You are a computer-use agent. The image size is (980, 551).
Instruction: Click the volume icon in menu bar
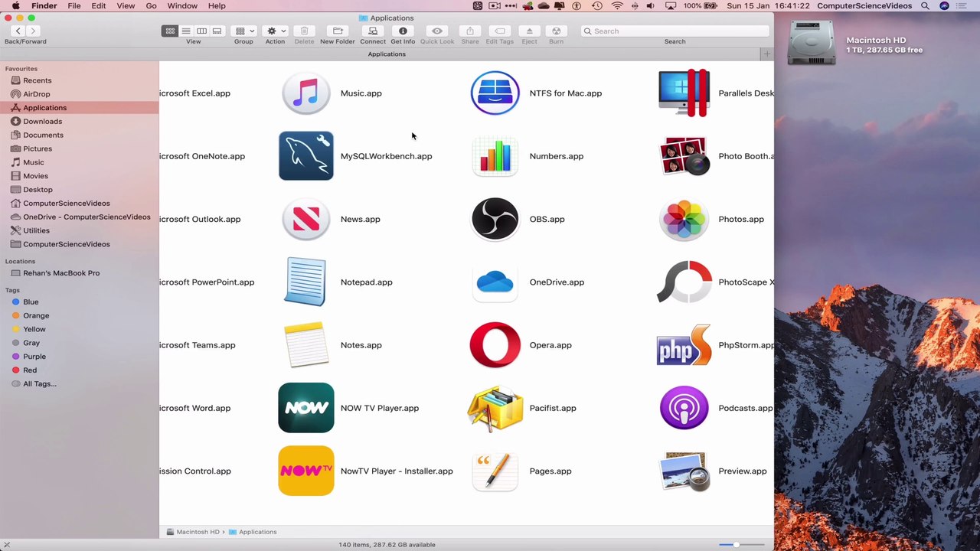click(650, 6)
